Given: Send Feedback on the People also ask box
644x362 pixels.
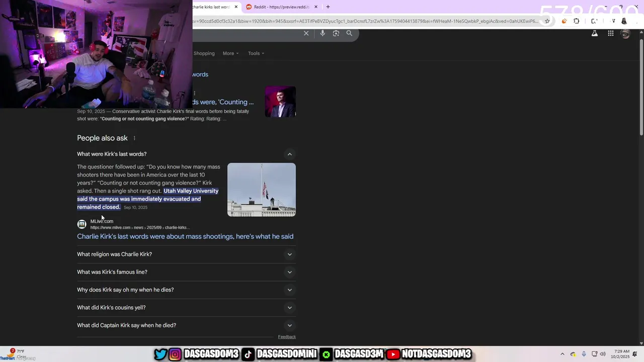Looking at the screenshot, I should [x=287, y=337].
